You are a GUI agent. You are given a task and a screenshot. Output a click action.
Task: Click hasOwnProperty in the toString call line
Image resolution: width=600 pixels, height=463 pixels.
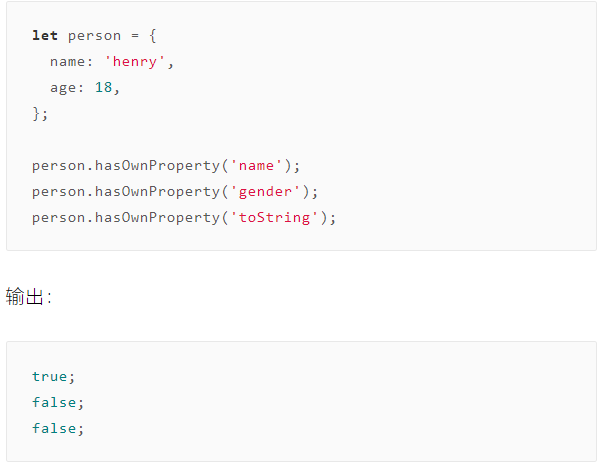157,218
